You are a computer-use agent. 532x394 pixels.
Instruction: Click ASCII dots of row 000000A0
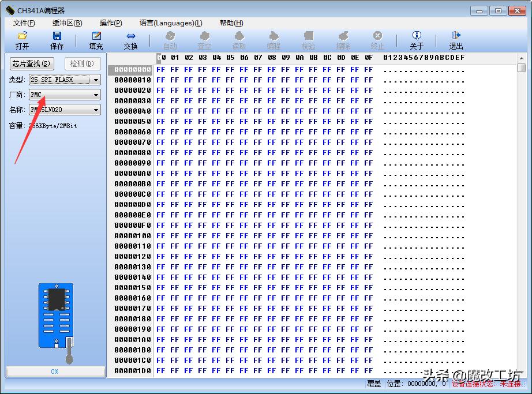[424, 174]
